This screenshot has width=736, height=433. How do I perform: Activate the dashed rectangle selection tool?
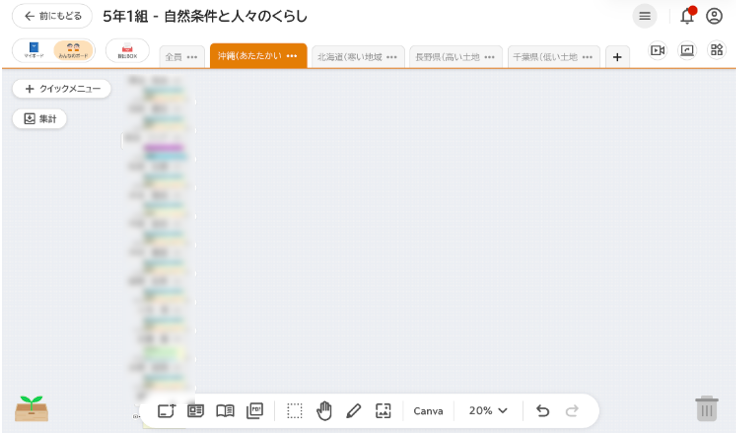[294, 411]
